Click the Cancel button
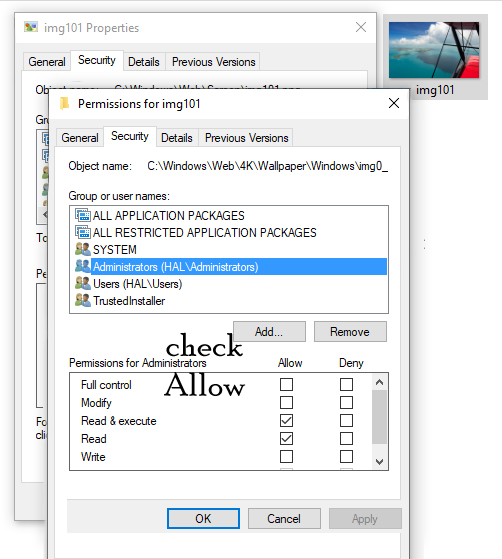This screenshot has width=502, height=559. [x=284, y=518]
